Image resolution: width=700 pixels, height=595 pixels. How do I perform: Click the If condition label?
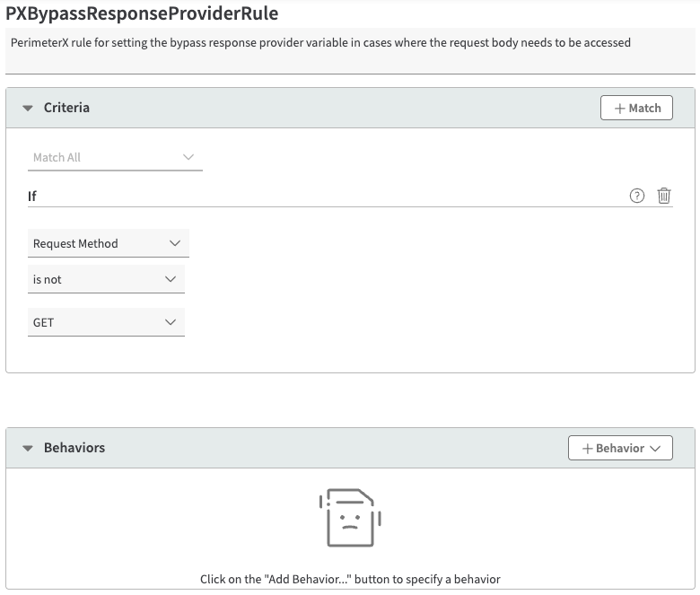coord(32,196)
